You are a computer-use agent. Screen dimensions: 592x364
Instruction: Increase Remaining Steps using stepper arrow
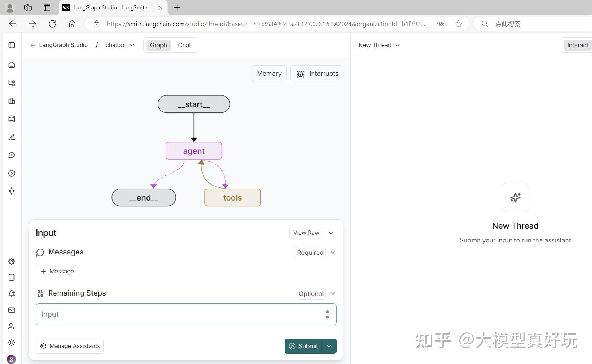328,312
